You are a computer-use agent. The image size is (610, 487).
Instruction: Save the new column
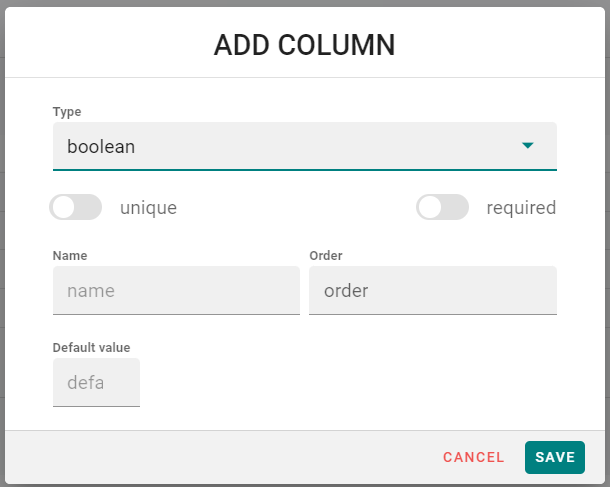(x=555, y=457)
